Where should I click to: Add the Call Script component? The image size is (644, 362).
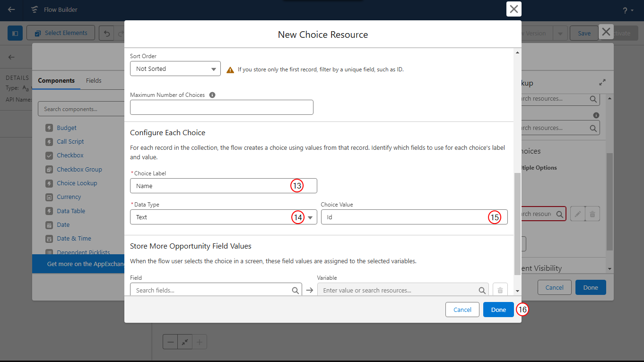click(70, 141)
